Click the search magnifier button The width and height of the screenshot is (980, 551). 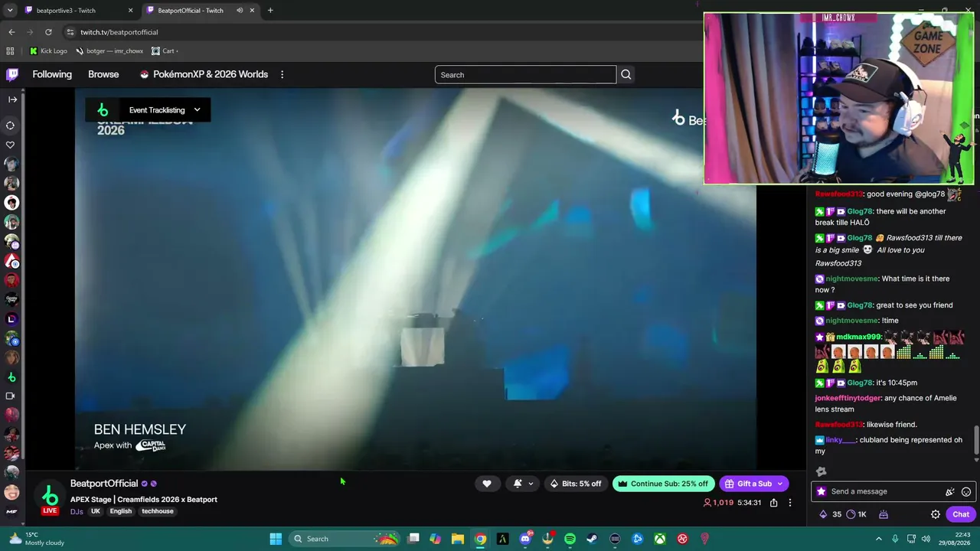tap(626, 75)
